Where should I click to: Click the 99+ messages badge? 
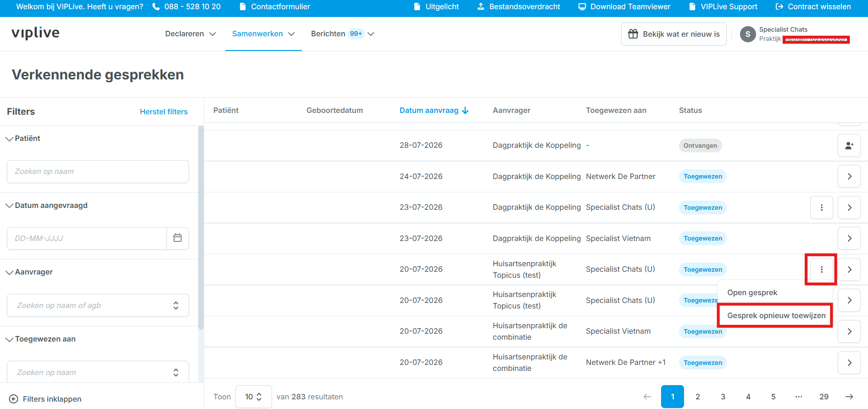click(356, 34)
